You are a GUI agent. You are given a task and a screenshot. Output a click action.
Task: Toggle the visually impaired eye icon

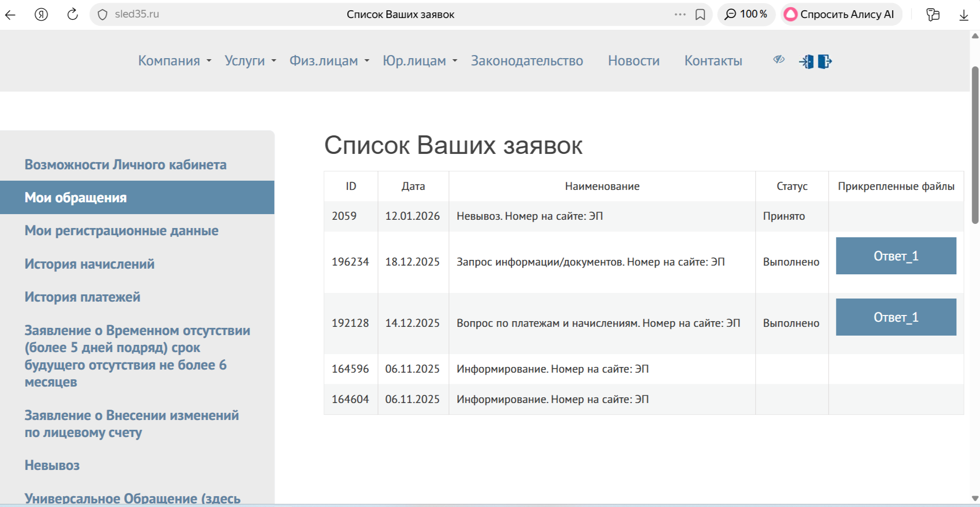click(779, 60)
